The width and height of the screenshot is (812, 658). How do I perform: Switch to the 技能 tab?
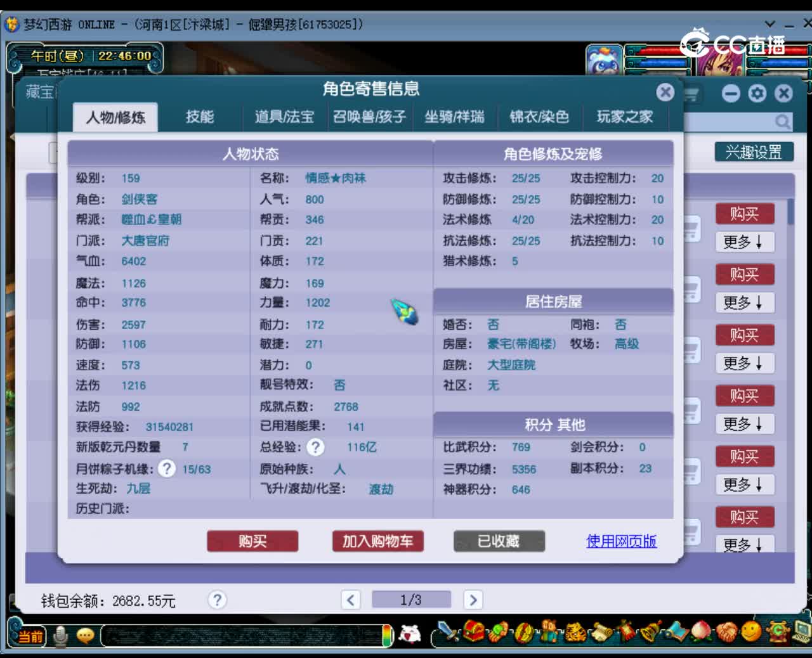[200, 117]
